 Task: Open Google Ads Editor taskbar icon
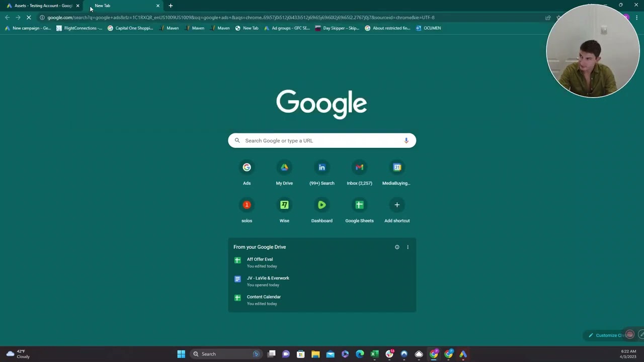463,354
